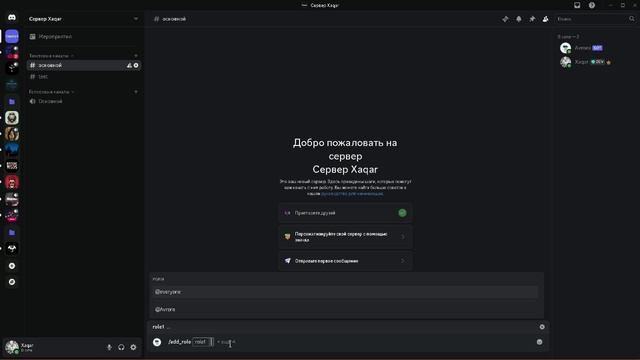Screen dimensions: 640x360
Task: Open the help question mark icon
Action: pyautogui.click(x=592, y=5)
